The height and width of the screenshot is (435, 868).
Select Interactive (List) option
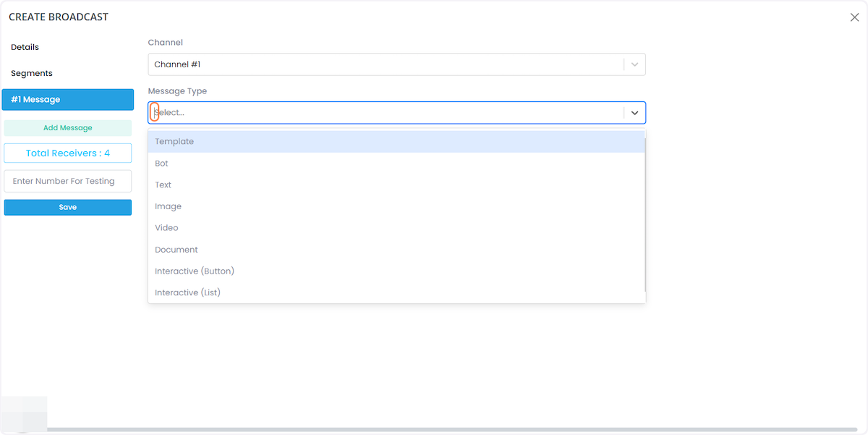tap(396, 292)
